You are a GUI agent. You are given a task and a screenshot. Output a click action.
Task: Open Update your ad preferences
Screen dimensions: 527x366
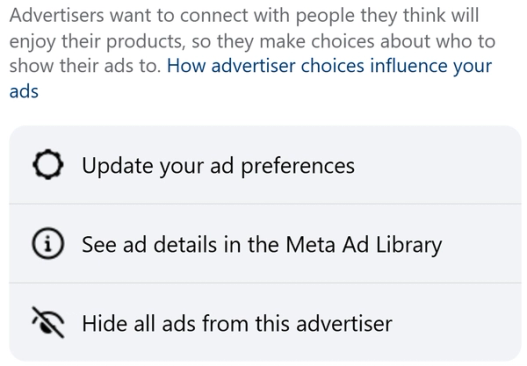265,165
